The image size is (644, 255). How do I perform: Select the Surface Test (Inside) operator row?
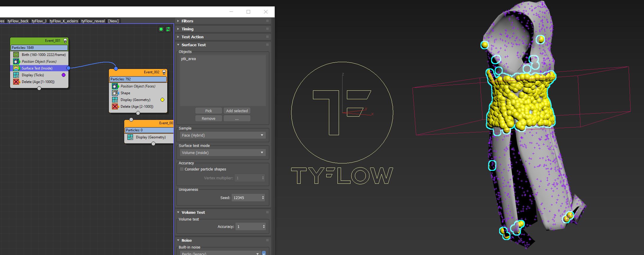click(x=39, y=68)
